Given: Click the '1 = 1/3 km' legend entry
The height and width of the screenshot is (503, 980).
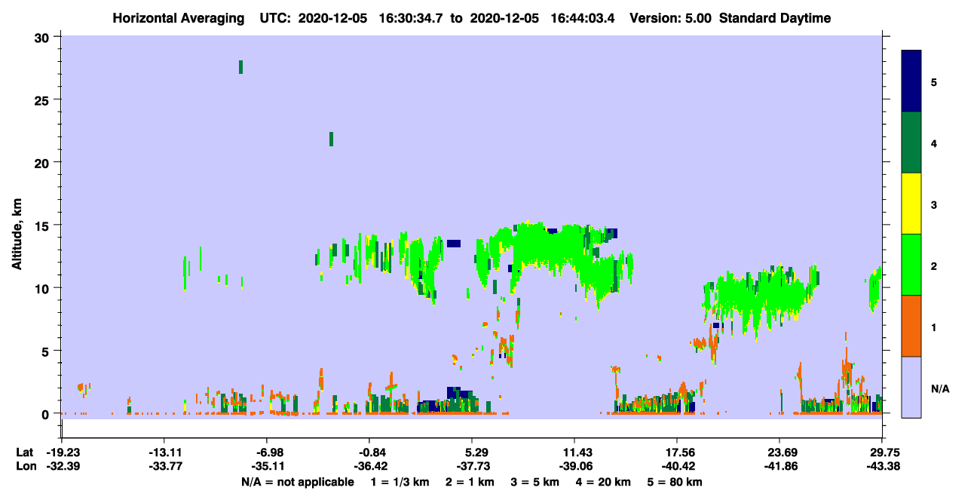Looking at the screenshot, I should click(400, 482).
